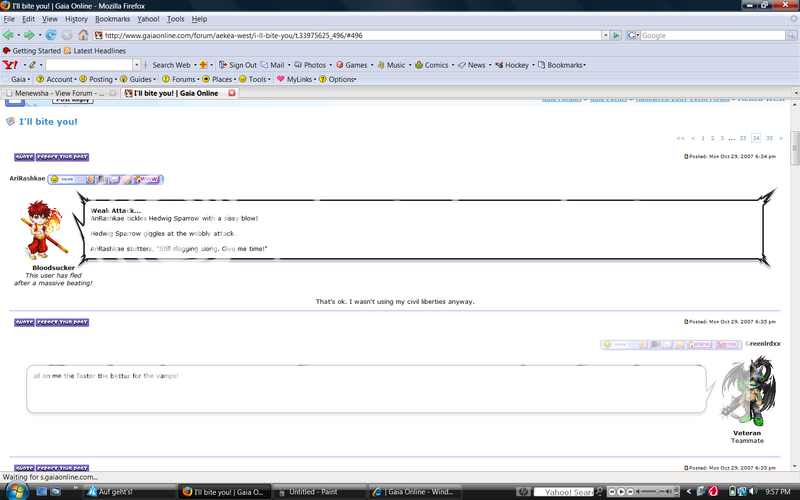Click the 'I'll bite you!' thread title
The image size is (800, 500).
[48, 122]
